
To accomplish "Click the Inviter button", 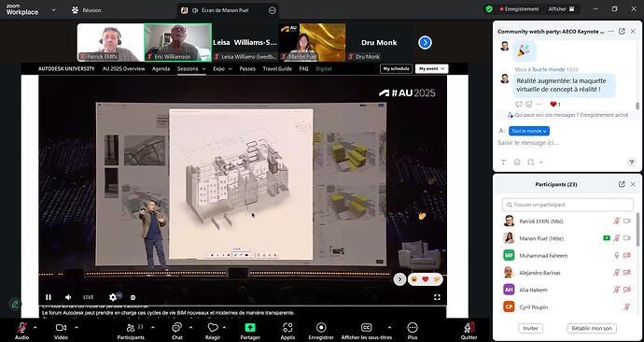I will 530,328.
